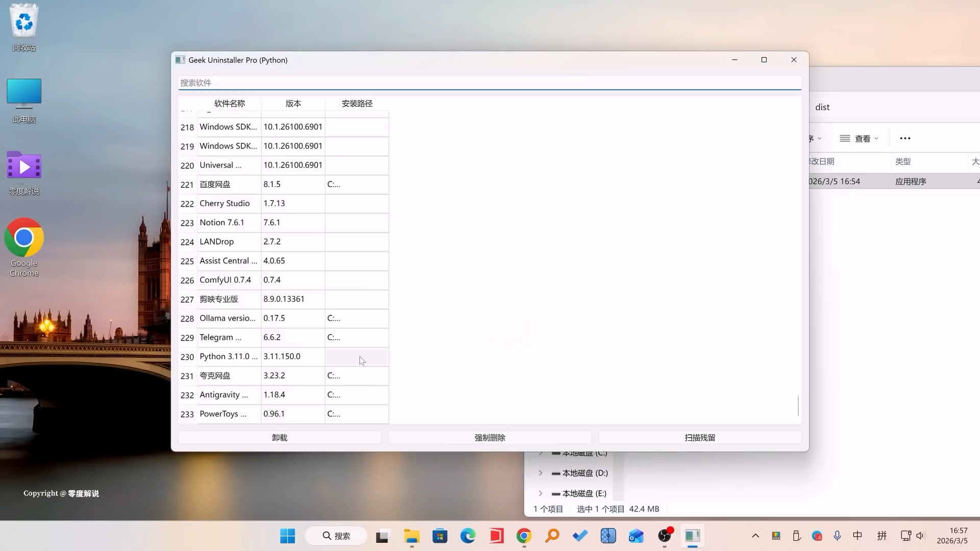Open the three-dot more options in Explorer
Image resolution: width=980 pixels, height=551 pixels.
click(905, 138)
